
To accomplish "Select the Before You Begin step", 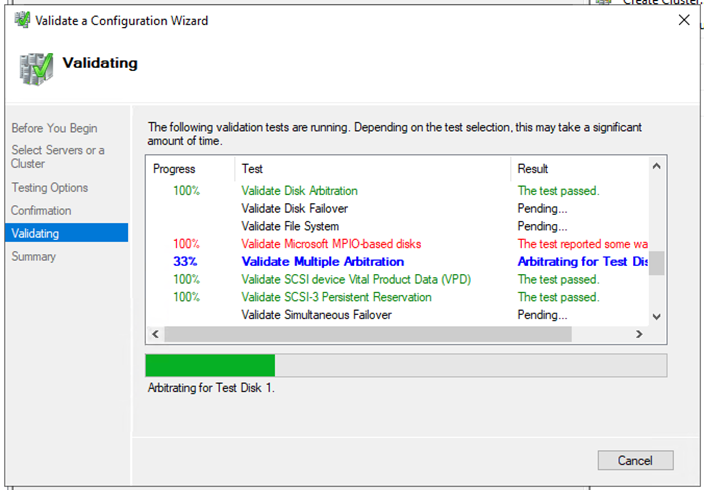I will [54, 128].
